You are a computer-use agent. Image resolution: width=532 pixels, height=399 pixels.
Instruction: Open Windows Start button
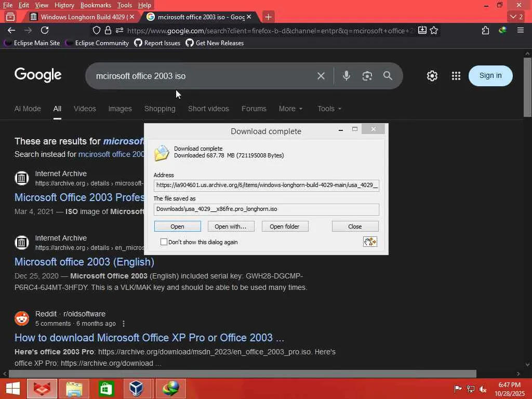pyautogui.click(x=12, y=389)
